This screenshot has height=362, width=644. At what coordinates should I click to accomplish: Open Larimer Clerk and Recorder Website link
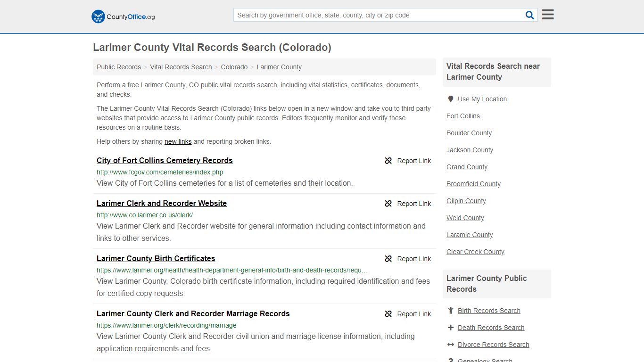pos(162,203)
